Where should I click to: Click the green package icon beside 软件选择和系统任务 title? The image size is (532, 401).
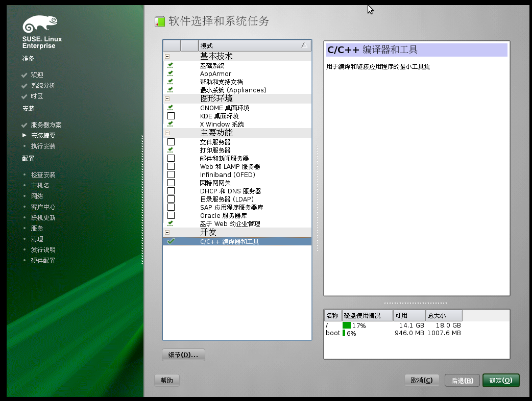(x=158, y=21)
